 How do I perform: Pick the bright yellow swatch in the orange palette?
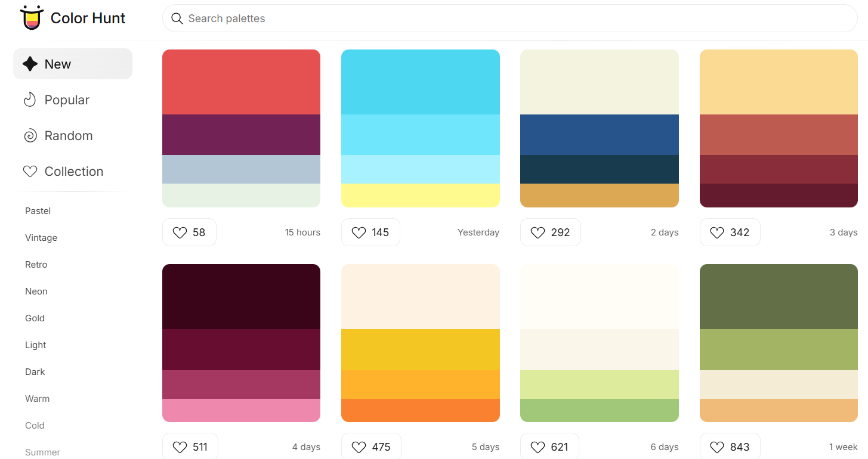point(420,349)
